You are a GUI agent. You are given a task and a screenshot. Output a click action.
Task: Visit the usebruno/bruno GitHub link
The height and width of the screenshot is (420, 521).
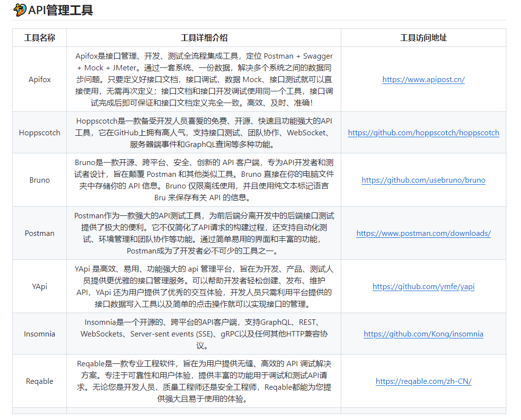[423, 180]
